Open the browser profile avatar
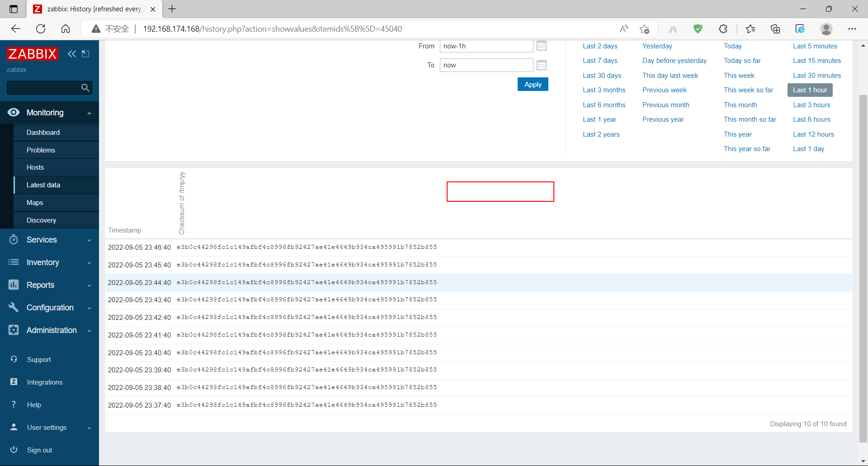868x466 pixels. (826, 29)
